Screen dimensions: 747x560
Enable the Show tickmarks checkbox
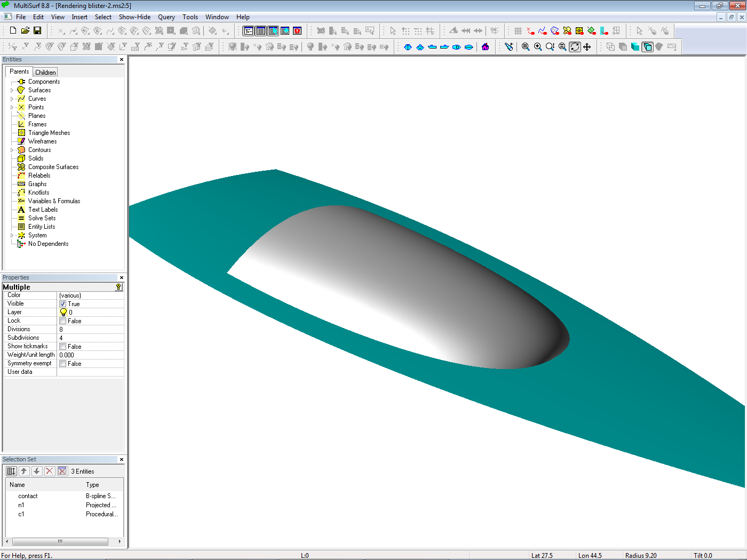click(x=62, y=347)
